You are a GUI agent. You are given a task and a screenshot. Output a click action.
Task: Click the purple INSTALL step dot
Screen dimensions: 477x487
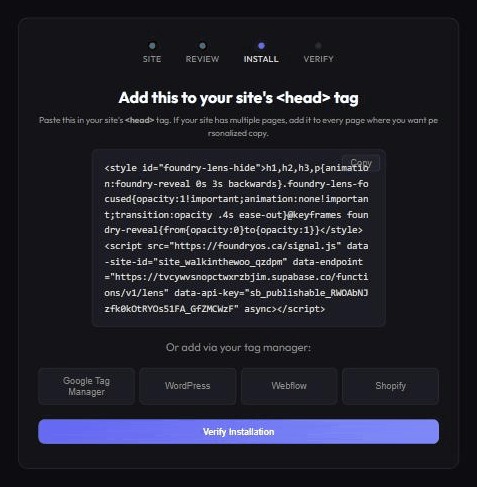[x=261, y=46]
